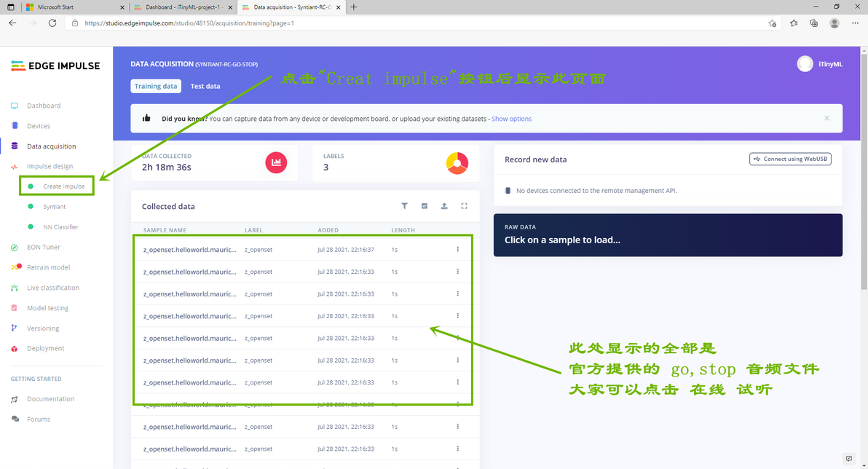This screenshot has height=469, width=868.
Task: Open Dashboard from the sidebar
Action: pos(44,106)
